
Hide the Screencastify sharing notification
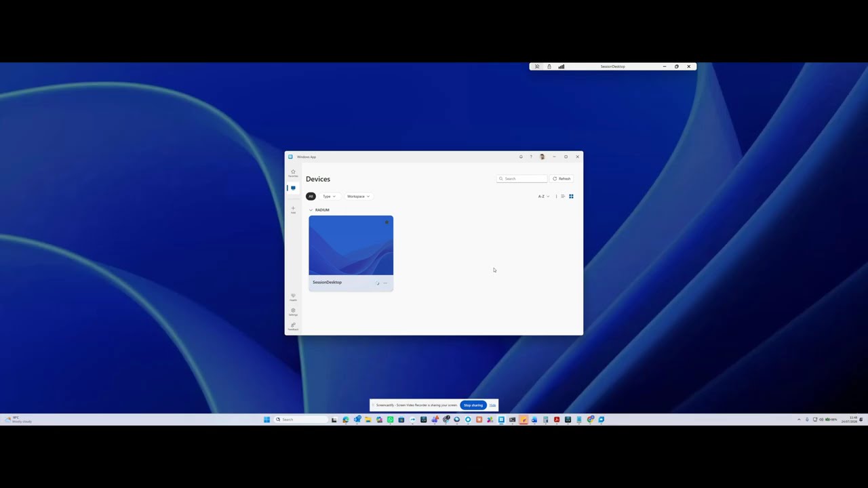tap(492, 405)
